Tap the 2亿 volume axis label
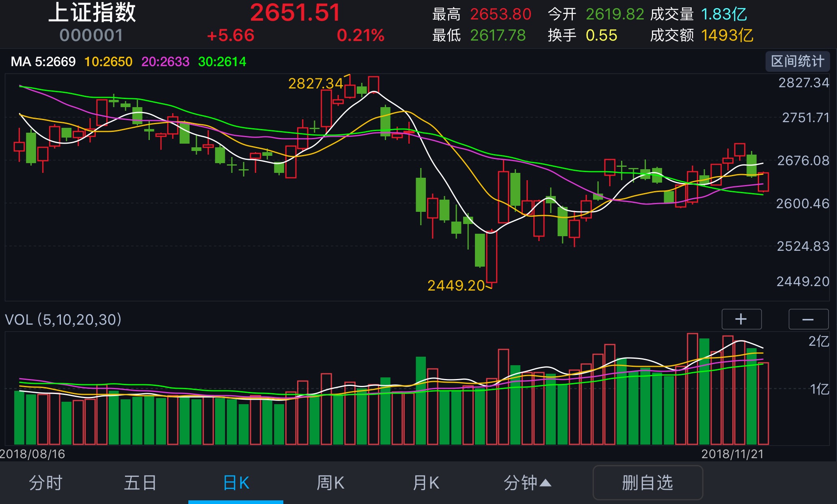Image resolution: width=837 pixels, height=504 pixels. coord(819,341)
